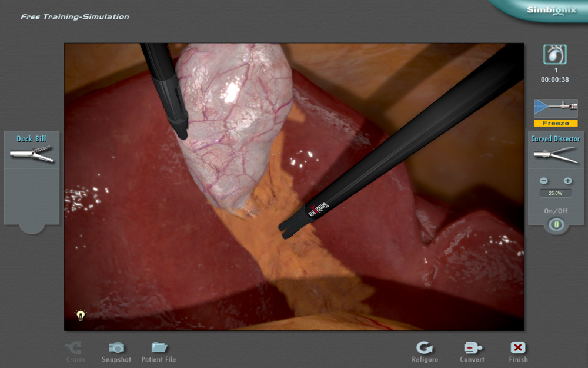Select the Curved Dissector instrument icon

(x=555, y=155)
